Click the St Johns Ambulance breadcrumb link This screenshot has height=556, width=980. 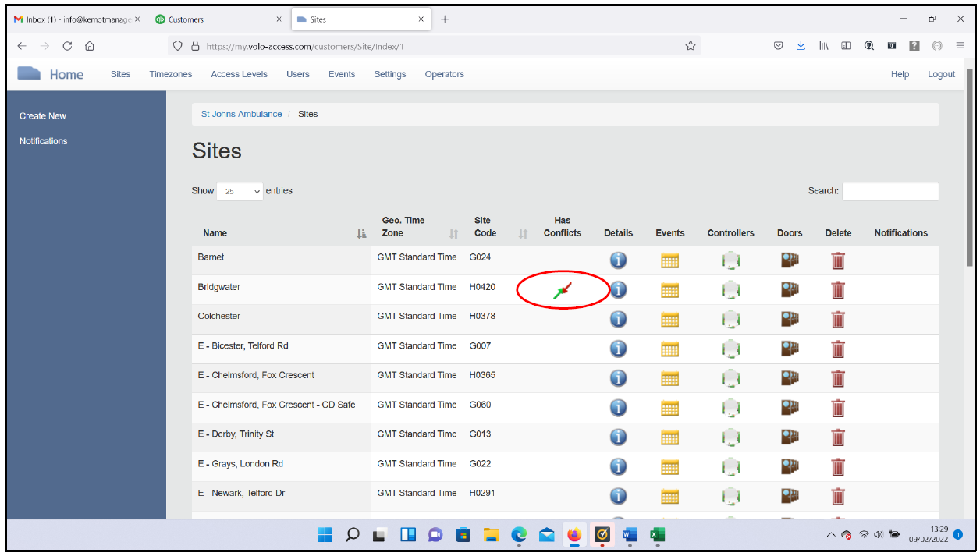point(241,114)
